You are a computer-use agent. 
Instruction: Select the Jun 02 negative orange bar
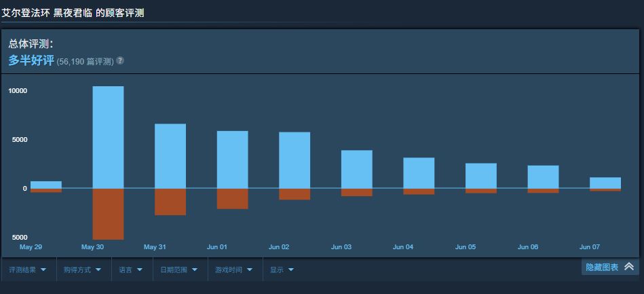(295, 194)
